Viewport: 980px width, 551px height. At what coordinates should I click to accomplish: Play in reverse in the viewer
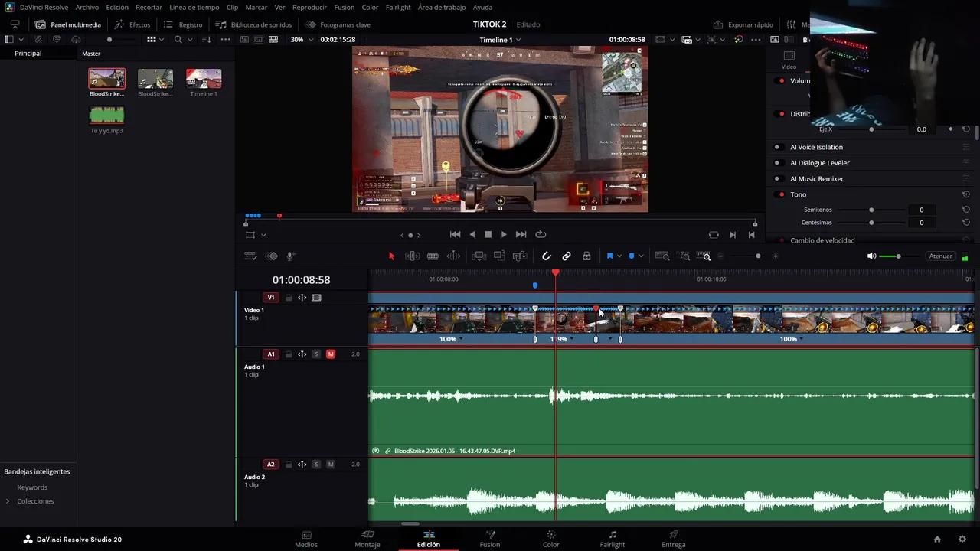coord(472,235)
